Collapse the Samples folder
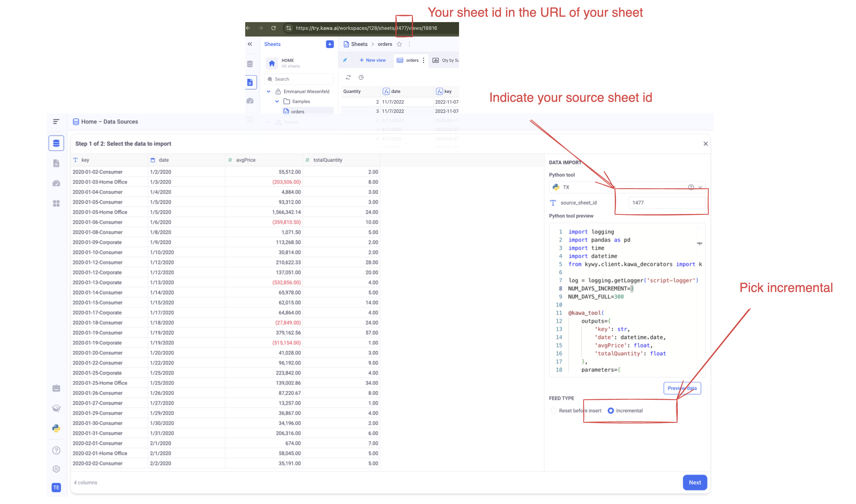The width and height of the screenshot is (856, 504). click(x=277, y=102)
